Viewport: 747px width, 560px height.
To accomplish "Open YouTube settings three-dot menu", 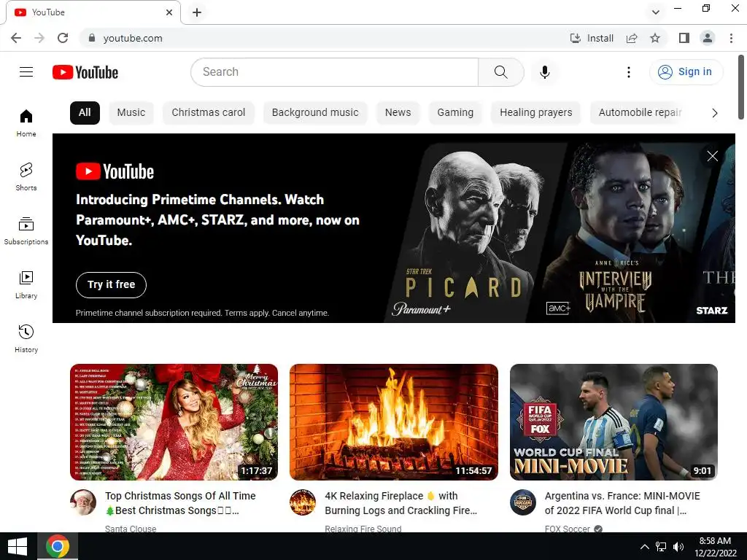I will click(628, 72).
